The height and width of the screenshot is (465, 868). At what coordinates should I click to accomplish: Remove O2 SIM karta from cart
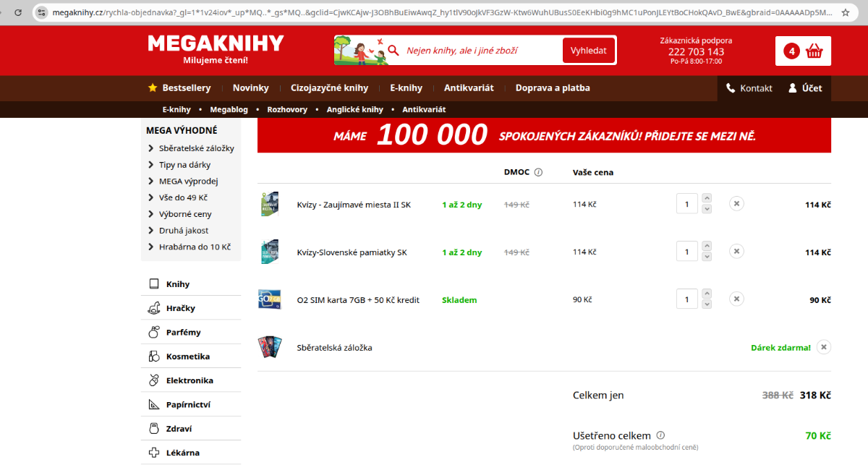point(736,299)
